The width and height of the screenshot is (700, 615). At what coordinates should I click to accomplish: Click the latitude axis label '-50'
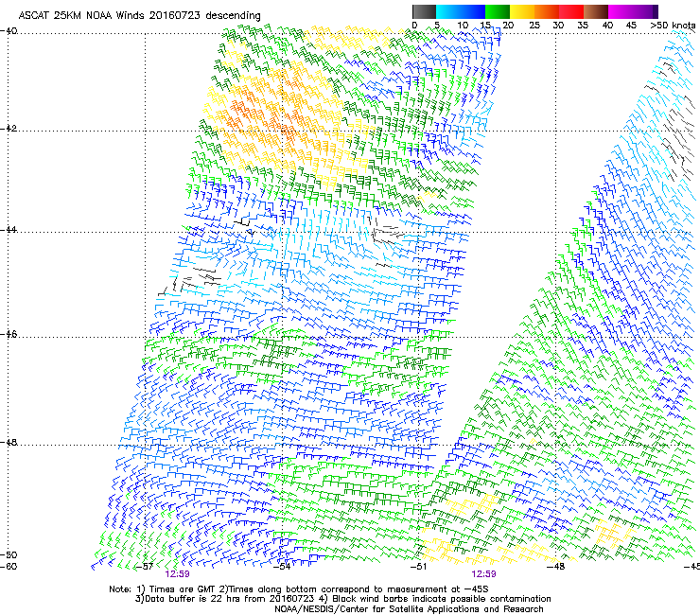(x=9, y=554)
